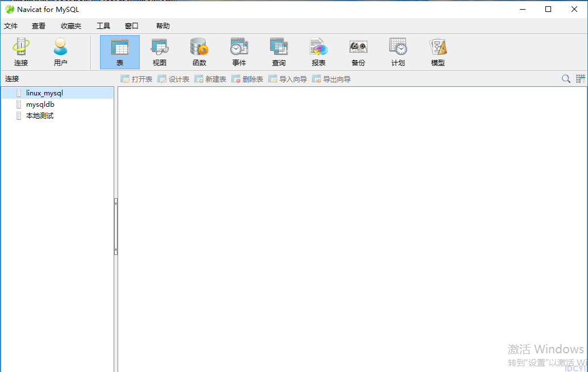Open the 用户 (User) manager icon
Viewport: 588px width, 372px height.
pos(60,52)
